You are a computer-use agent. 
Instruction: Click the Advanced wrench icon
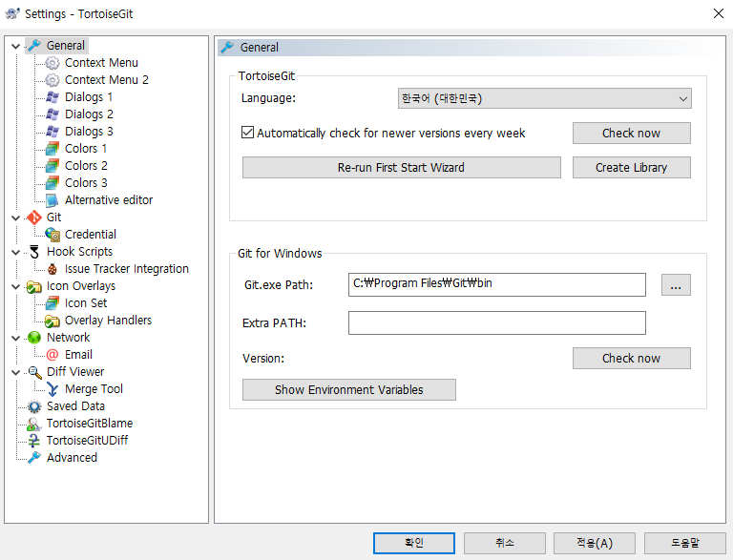coord(34,458)
